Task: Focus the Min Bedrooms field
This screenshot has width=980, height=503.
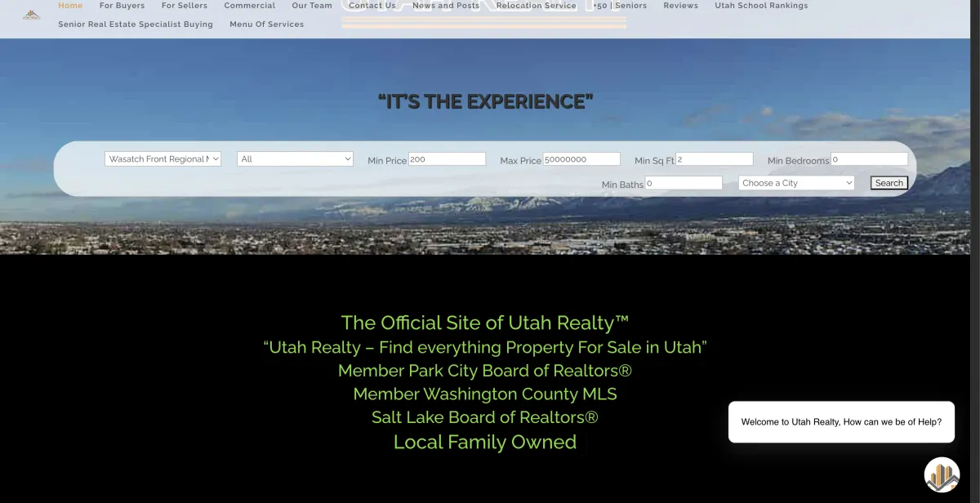Action: (869, 159)
